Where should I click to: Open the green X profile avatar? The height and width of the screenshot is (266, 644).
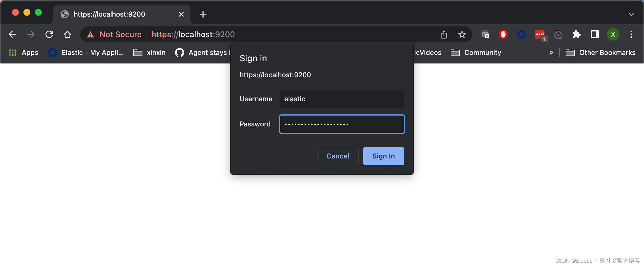[613, 35]
